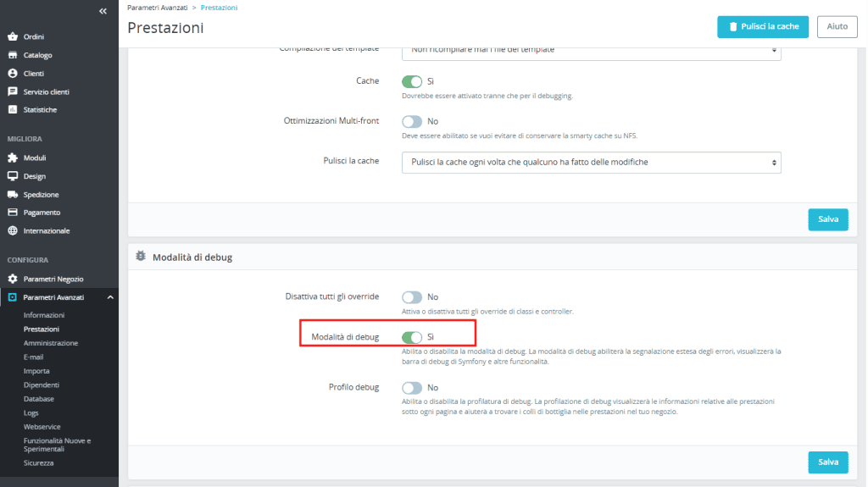
Task: Select Importa submenu item
Action: click(x=36, y=371)
